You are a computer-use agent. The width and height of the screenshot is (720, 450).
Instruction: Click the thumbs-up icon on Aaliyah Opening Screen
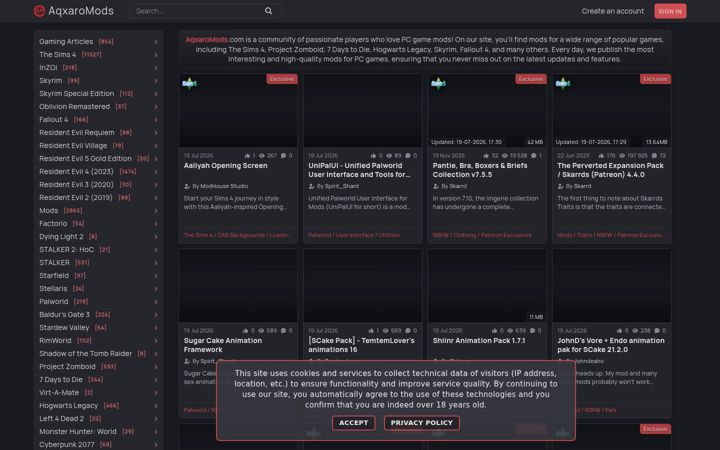click(247, 156)
